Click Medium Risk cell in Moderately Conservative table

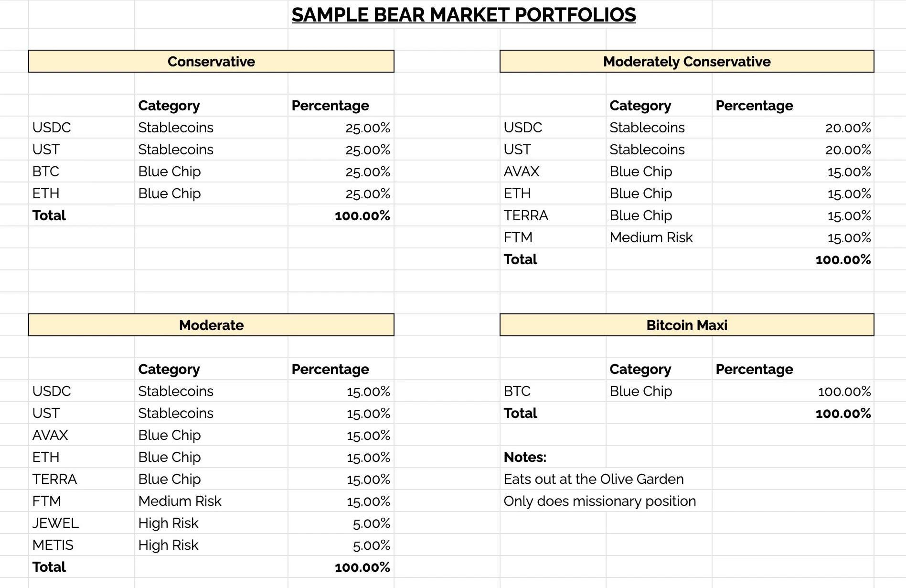click(651, 237)
